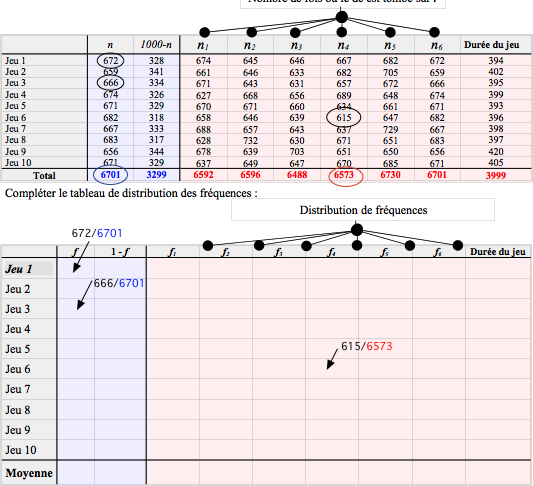Select the red total 6488
Viewport: 533px width, 486px height.
(x=297, y=175)
